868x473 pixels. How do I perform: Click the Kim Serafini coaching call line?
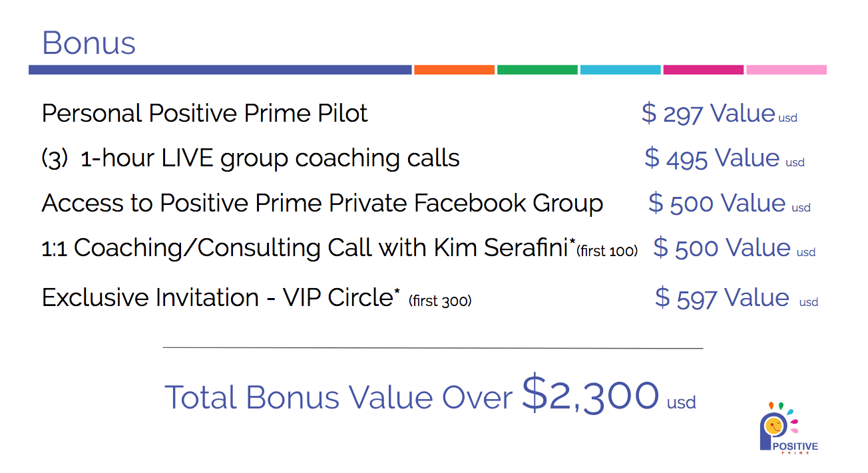coord(339,248)
